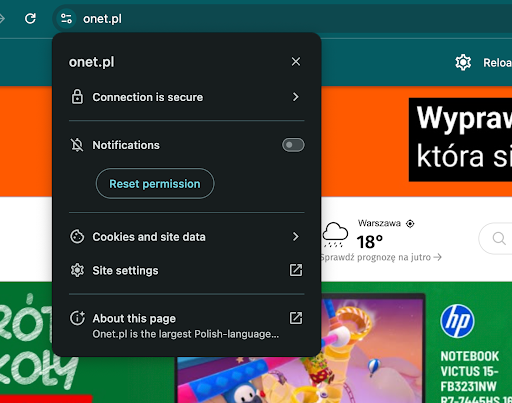Click the onet.pl address bar text
Image resolution: width=512 pixels, height=403 pixels.
tap(102, 19)
